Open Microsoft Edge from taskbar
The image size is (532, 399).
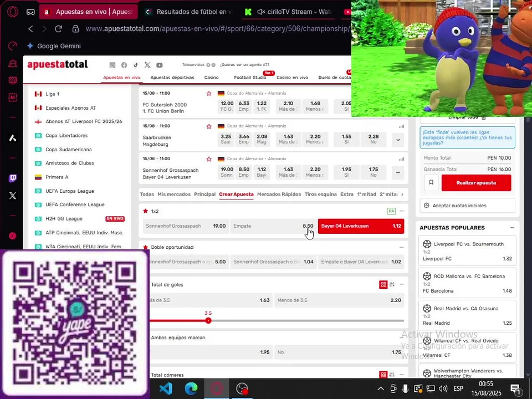[191, 388]
